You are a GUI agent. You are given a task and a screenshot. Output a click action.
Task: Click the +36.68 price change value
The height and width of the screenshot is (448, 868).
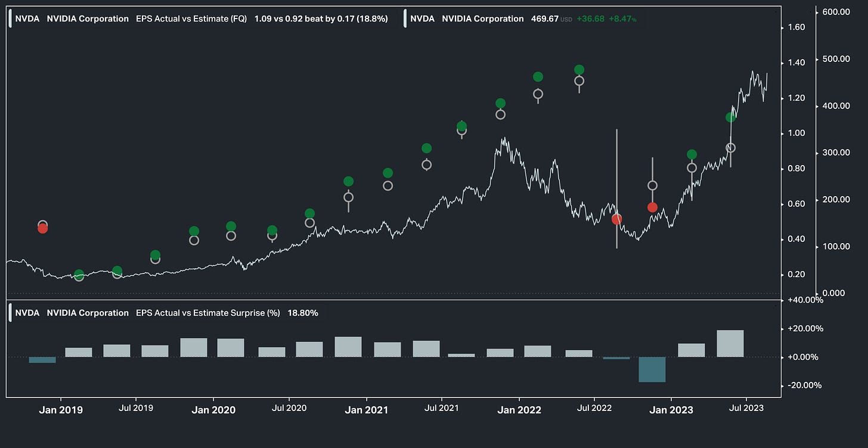[x=590, y=18]
